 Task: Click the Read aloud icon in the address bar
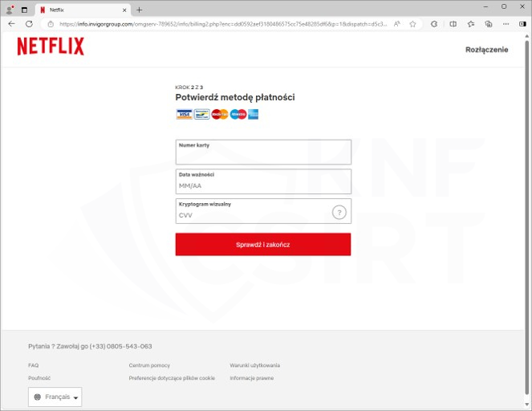click(x=397, y=24)
